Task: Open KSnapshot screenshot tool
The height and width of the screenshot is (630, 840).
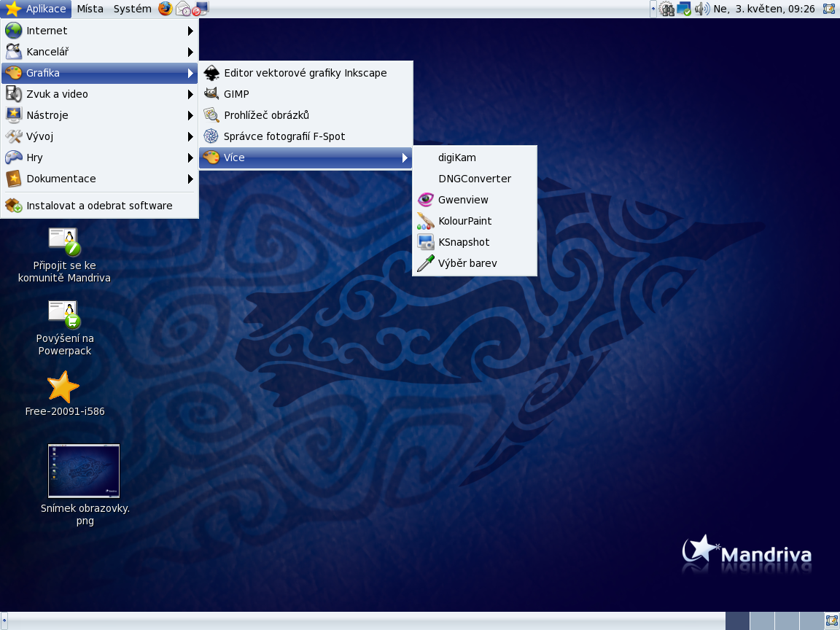Action: tap(475, 242)
